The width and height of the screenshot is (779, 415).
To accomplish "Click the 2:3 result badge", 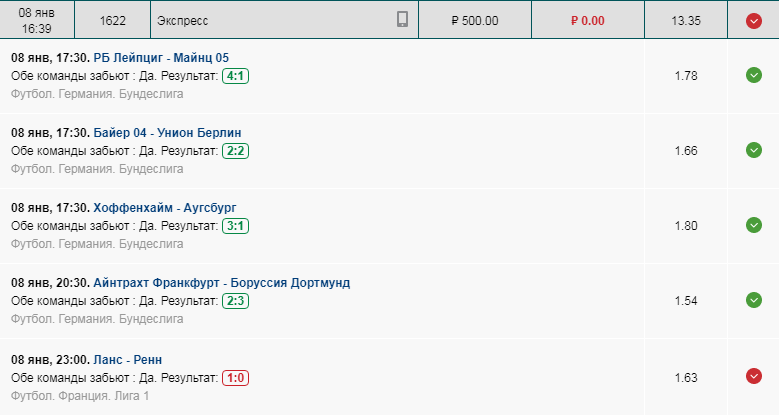I will (235, 301).
